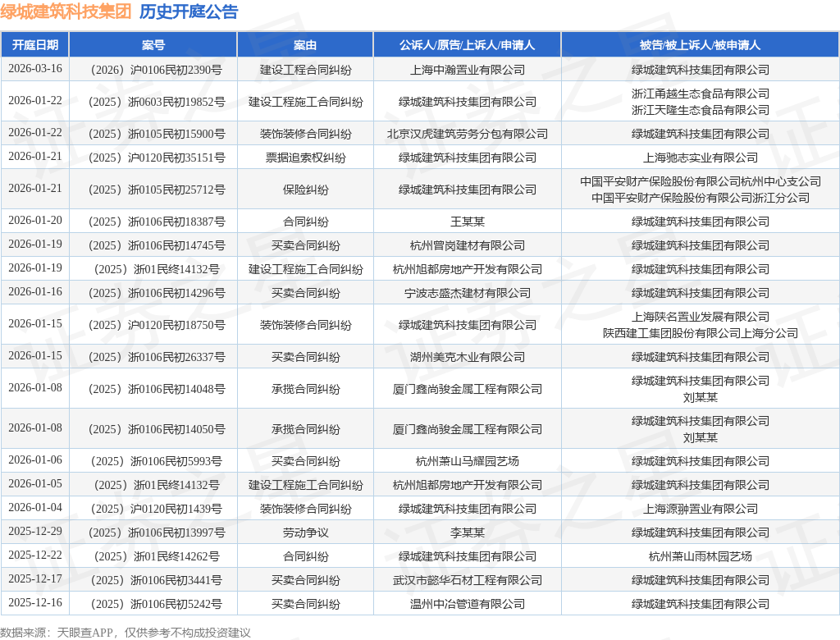Image resolution: width=840 pixels, height=640 pixels.
Task: Click 陕西建工集团股份有限公司上海分公司
Action: pyautogui.click(x=701, y=333)
